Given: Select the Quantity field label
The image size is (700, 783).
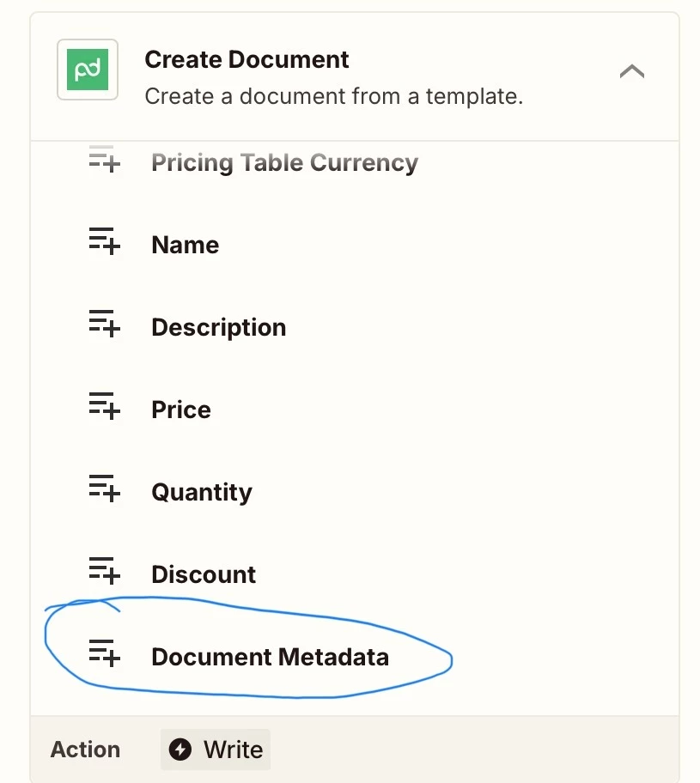Looking at the screenshot, I should click(x=202, y=492).
